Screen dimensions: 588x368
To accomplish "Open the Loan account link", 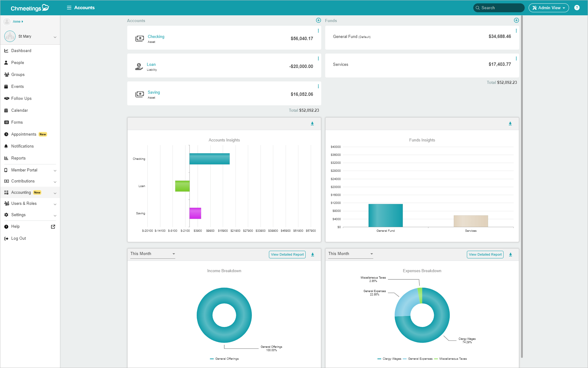I will (151, 64).
